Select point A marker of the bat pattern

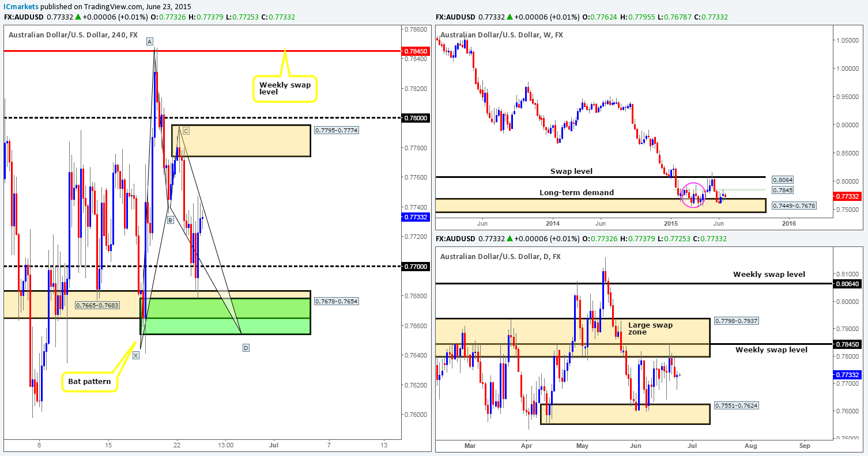[149, 41]
